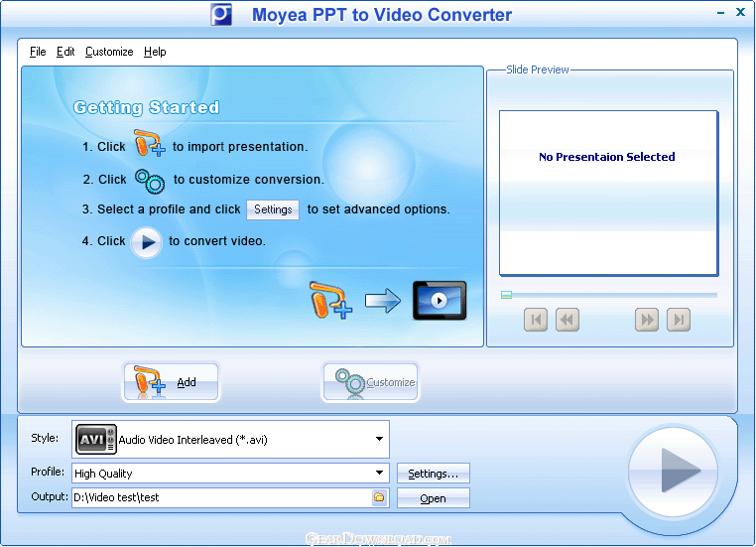Click the Customize conversion button
Screen dimensions: 756x547
(x=370, y=382)
